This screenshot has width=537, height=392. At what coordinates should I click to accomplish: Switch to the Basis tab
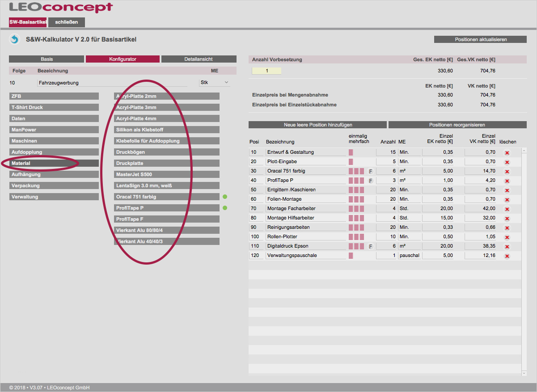click(47, 59)
